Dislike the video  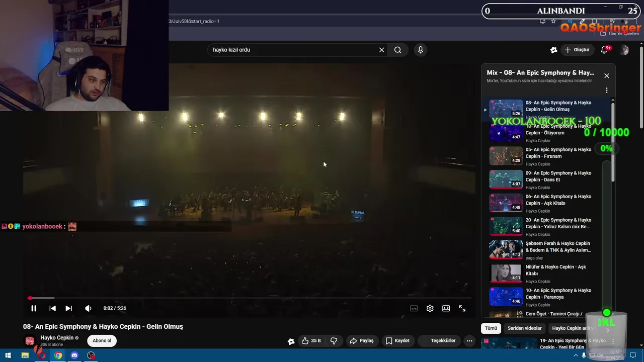click(x=334, y=341)
